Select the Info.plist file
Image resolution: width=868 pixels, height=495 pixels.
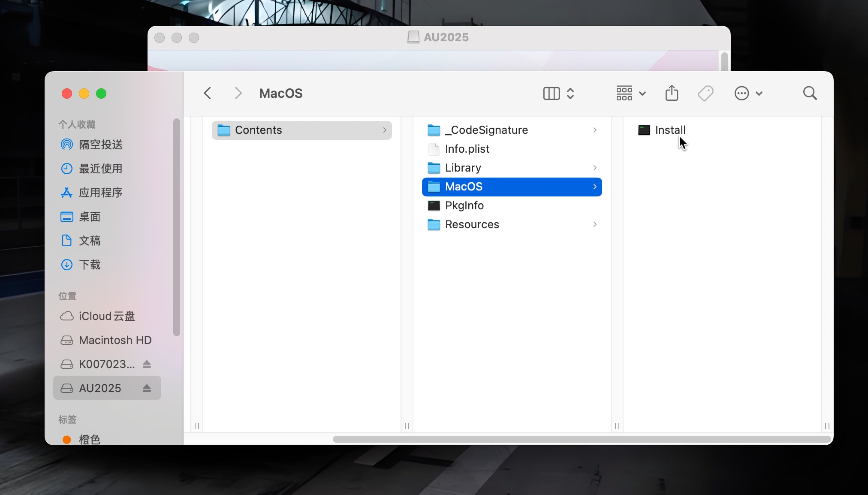tap(467, 149)
